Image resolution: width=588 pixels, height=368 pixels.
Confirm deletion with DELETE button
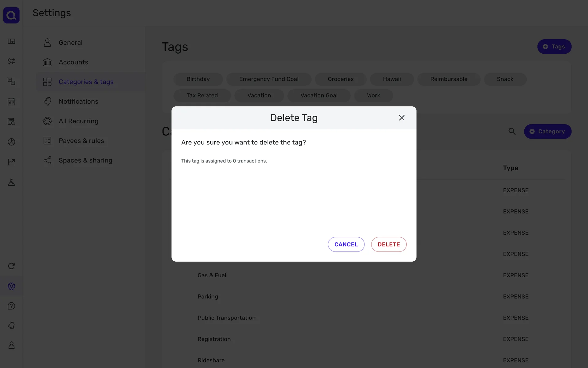pos(388,244)
